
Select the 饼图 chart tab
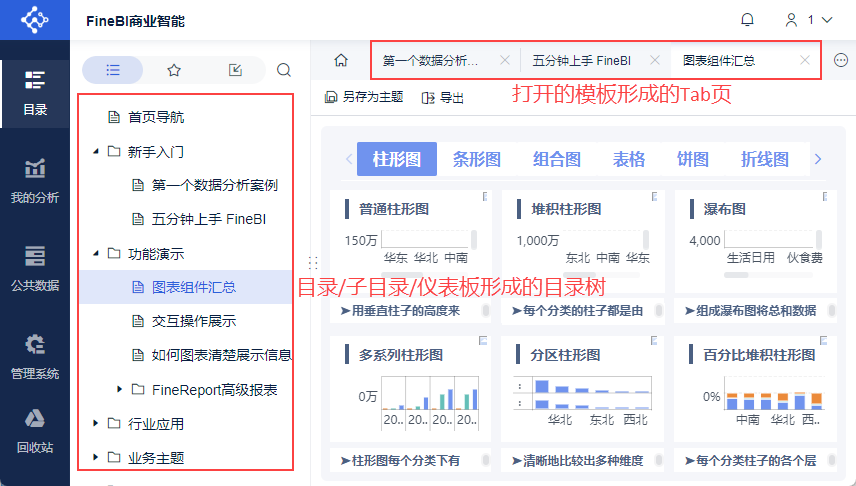(x=693, y=159)
